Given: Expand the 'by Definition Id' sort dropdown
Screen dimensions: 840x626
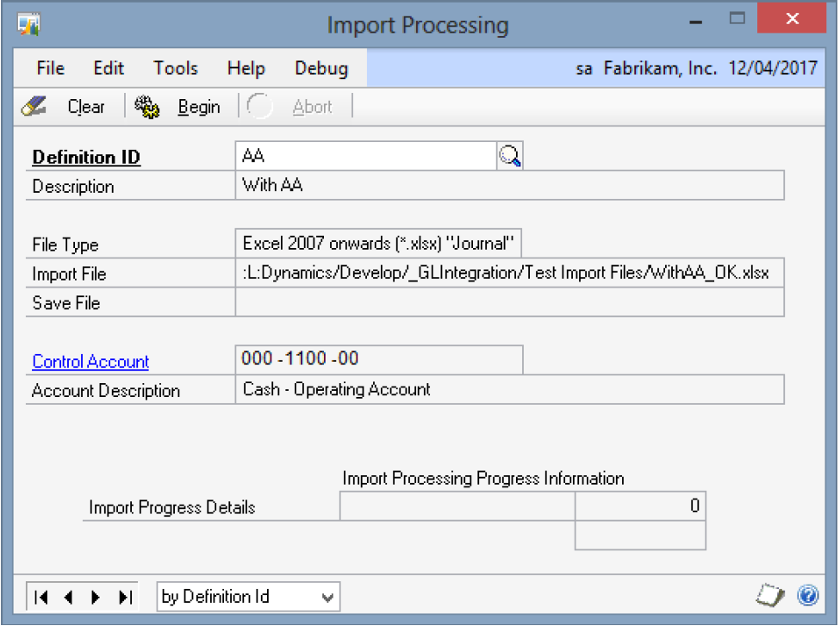Looking at the screenshot, I should [327, 597].
